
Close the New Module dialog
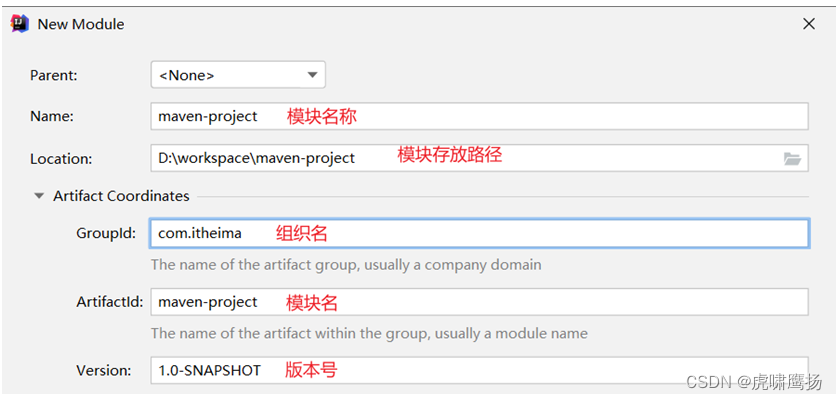click(x=809, y=24)
